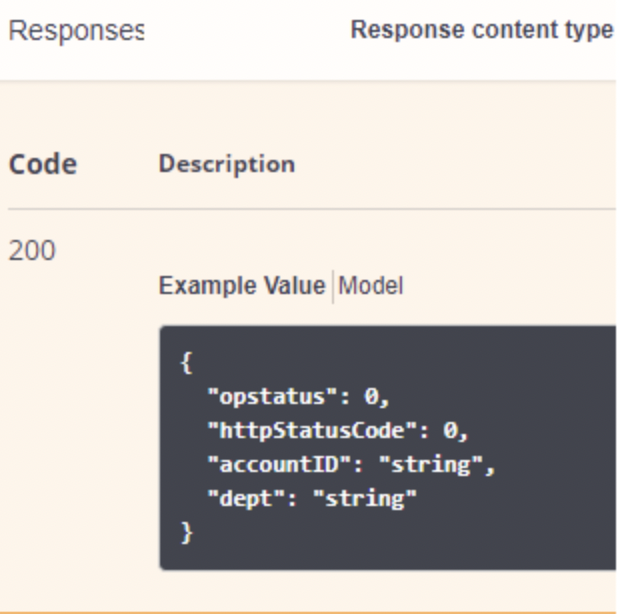This screenshot has height=614, width=620.
Task: Click the closing curly brace of the example
Action: click(x=186, y=533)
